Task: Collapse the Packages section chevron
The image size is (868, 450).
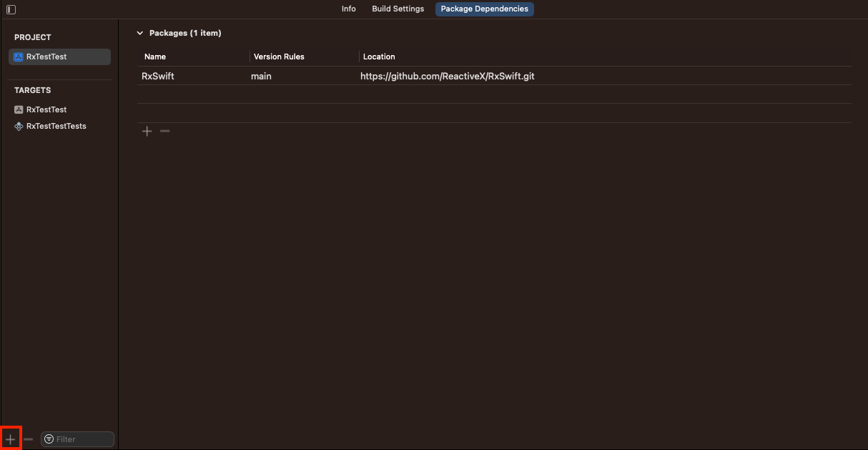Action: point(139,33)
